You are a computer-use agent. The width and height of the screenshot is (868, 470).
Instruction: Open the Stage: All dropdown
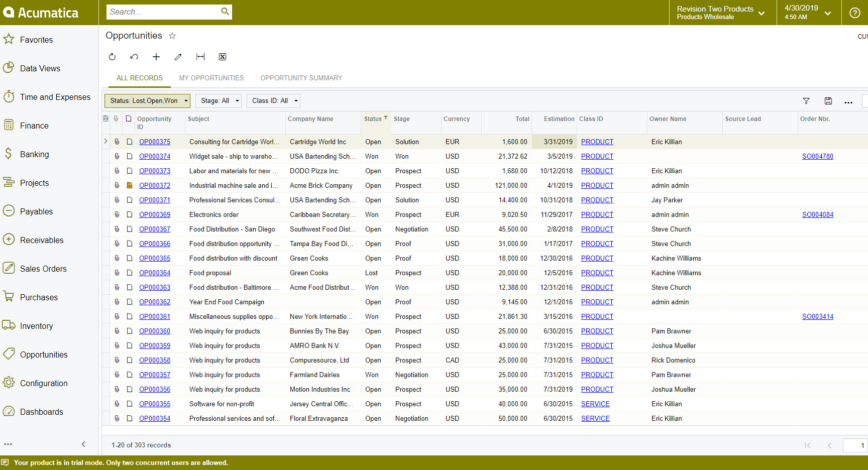click(219, 101)
